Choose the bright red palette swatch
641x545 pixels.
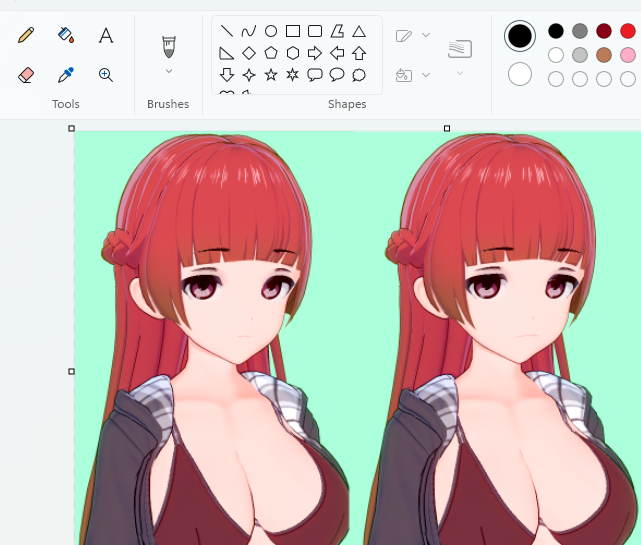(628, 31)
